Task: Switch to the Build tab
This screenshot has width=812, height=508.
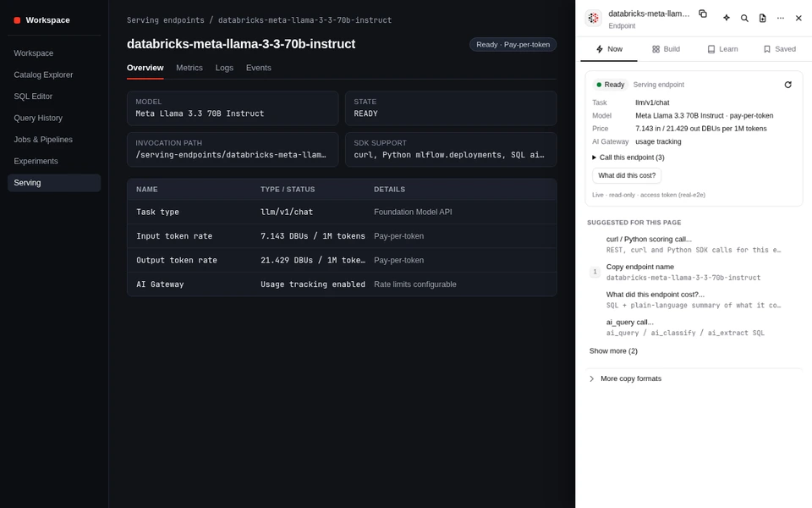Action: [666, 49]
